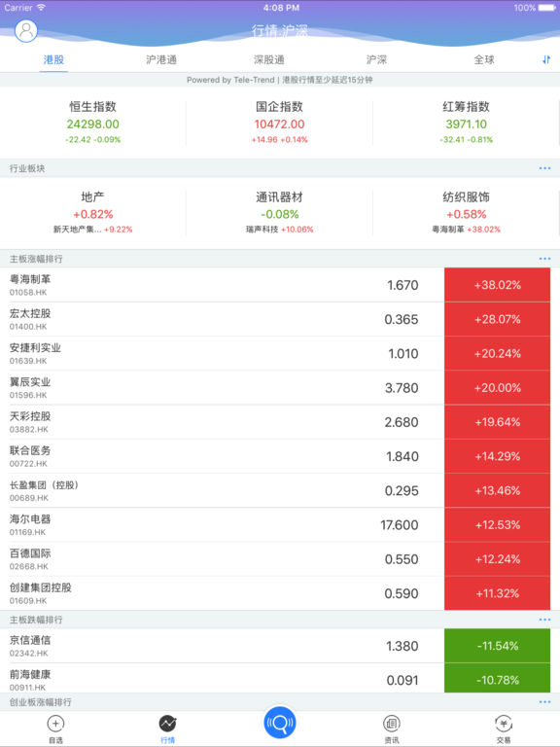The image size is (560, 747).
Task: Show more of 创业板涨幅排行 list
Action: click(x=544, y=702)
